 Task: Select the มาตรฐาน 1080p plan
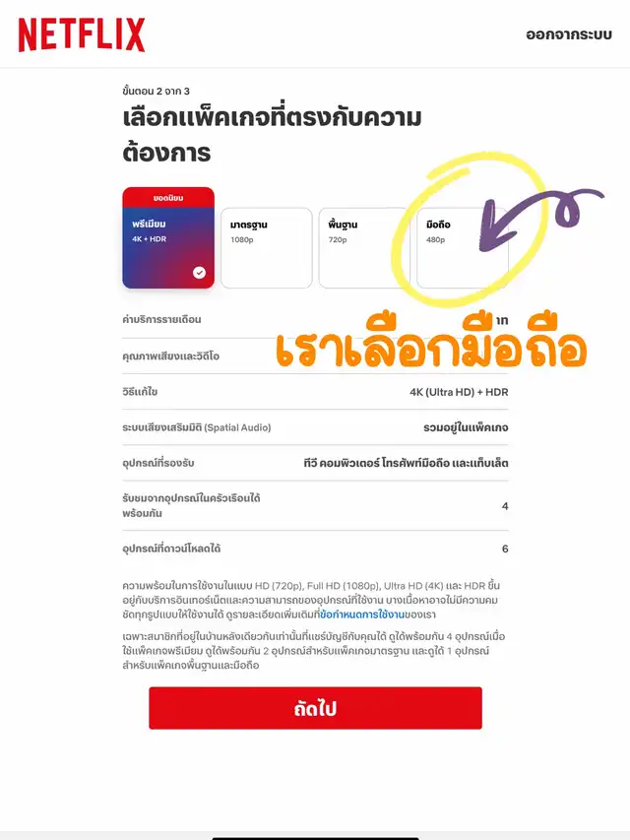coord(266,248)
